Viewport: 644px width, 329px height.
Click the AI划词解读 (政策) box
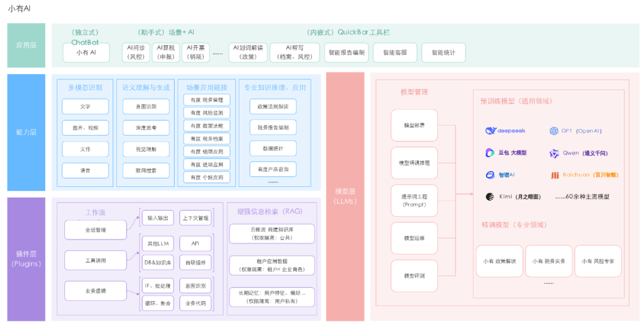tap(247, 53)
